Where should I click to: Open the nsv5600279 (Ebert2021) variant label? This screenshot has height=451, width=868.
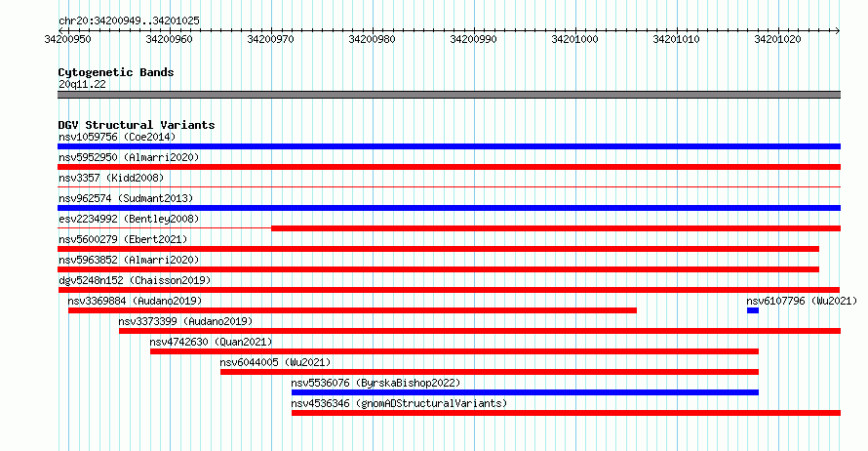[x=123, y=239]
